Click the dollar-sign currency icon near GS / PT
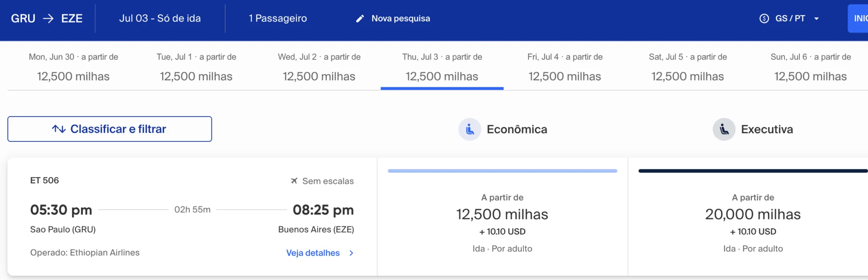Image resolution: width=868 pixels, height=280 pixels. tap(764, 18)
